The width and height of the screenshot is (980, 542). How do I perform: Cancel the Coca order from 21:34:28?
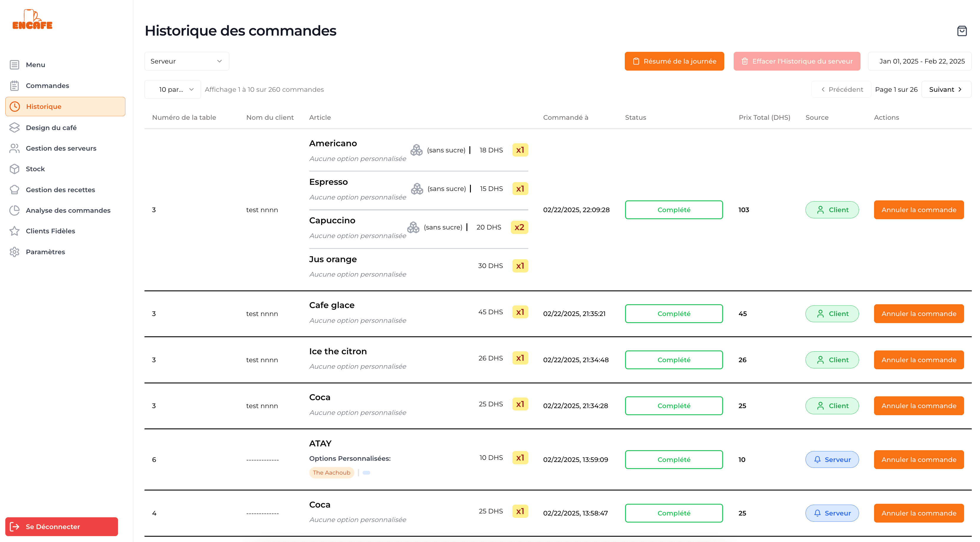(919, 406)
